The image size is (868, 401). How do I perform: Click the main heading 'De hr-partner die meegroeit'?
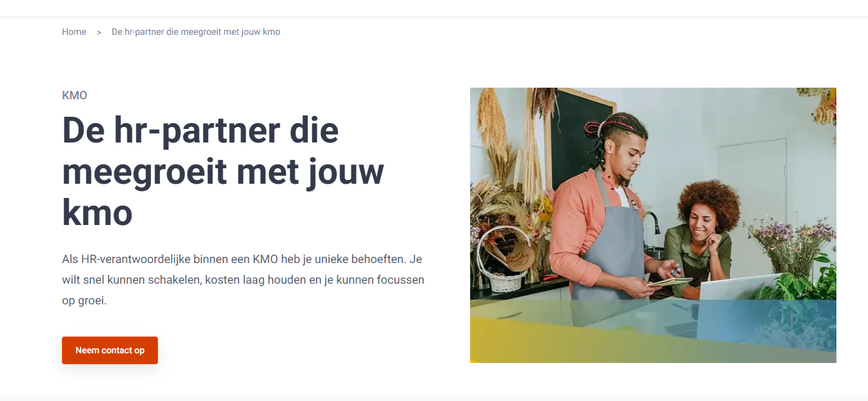coord(223,171)
